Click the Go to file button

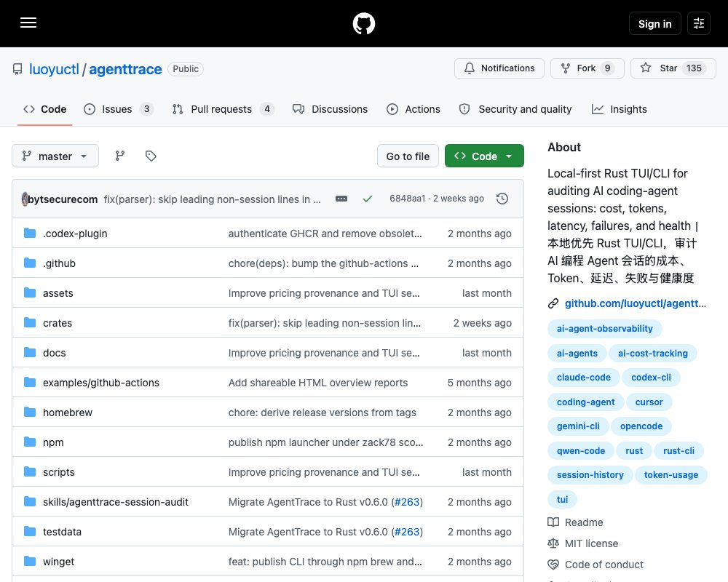408,156
